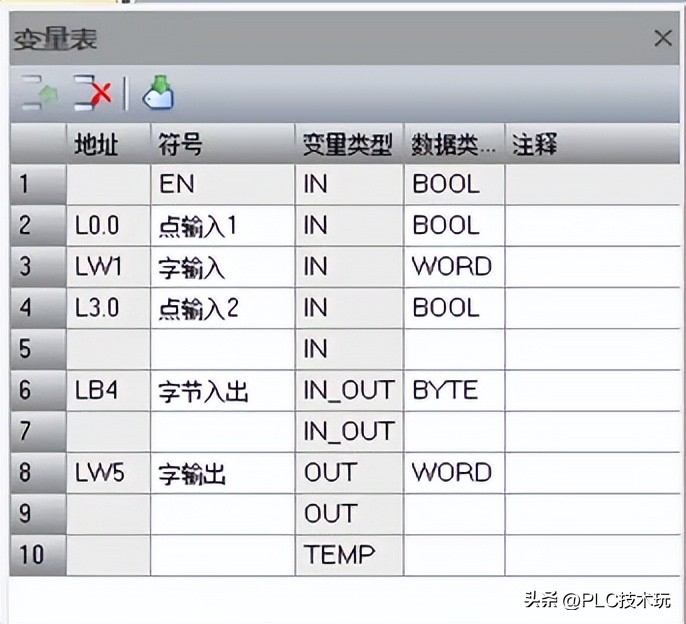Click the 点输入1 symbol cell
The image size is (686, 624).
pos(223,225)
